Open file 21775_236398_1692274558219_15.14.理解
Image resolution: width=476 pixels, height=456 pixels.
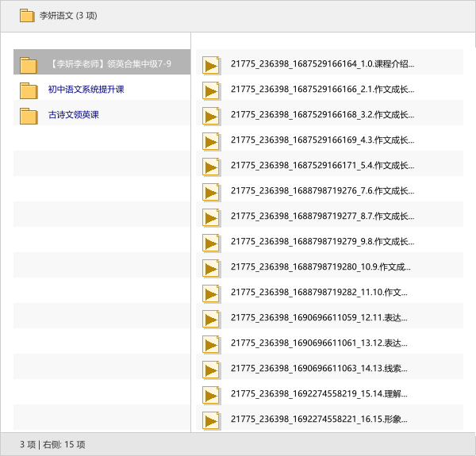[x=319, y=394]
